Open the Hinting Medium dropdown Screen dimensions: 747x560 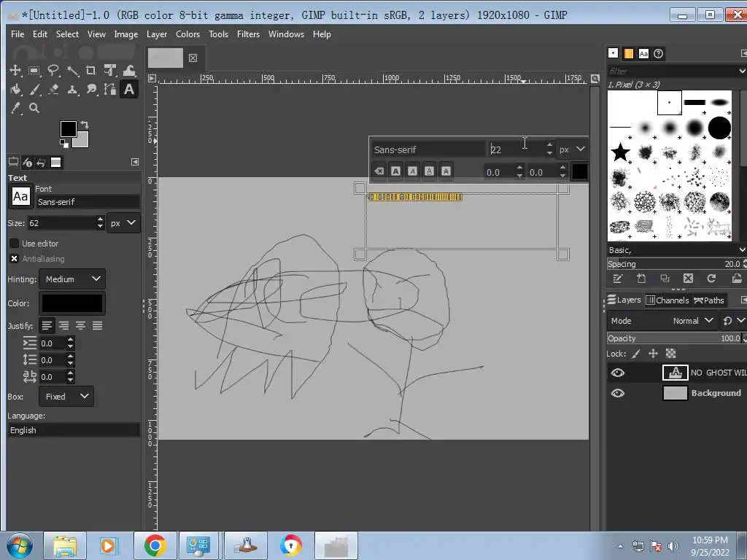[73, 279]
